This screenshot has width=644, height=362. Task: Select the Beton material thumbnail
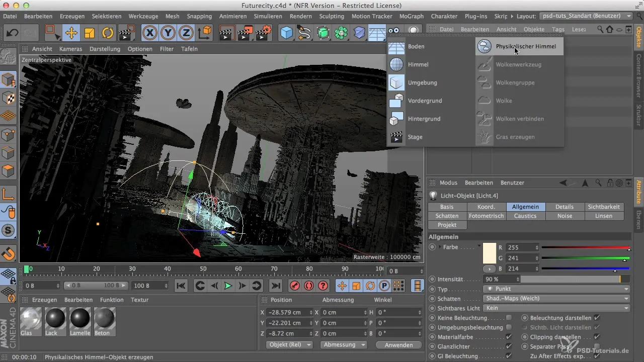click(x=105, y=322)
